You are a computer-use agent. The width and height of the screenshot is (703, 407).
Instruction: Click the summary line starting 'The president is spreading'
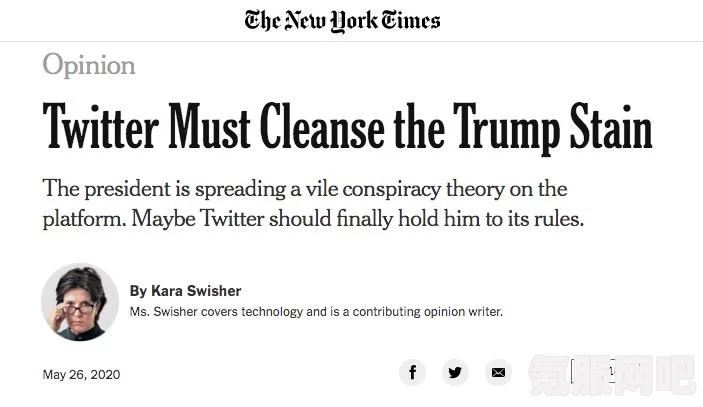pos(305,189)
